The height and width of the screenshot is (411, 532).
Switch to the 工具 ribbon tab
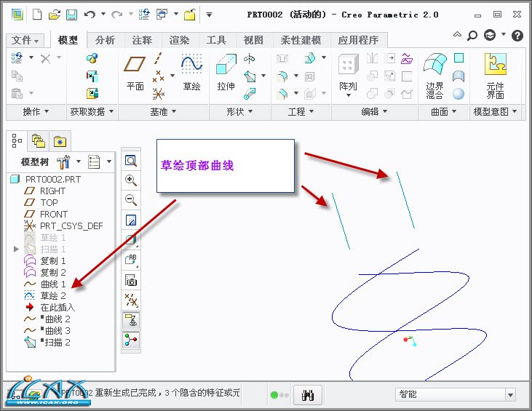pyautogui.click(x=216, y=40)
